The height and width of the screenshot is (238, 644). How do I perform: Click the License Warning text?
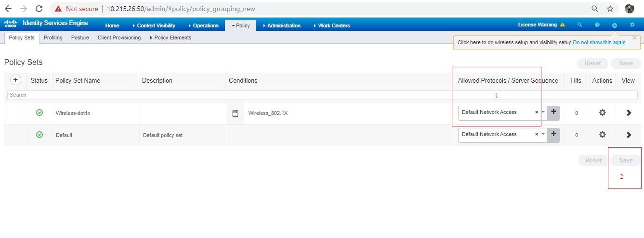[537, 25]
